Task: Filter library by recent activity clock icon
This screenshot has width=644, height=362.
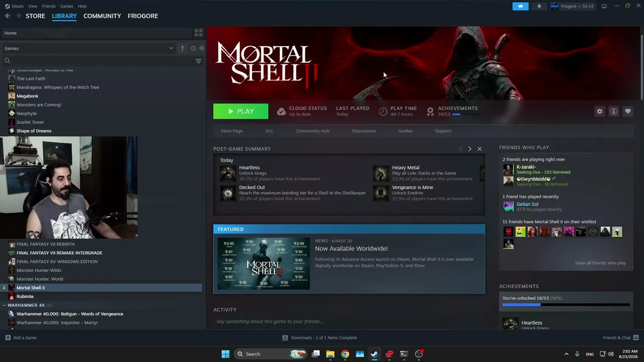Action: 193,48
